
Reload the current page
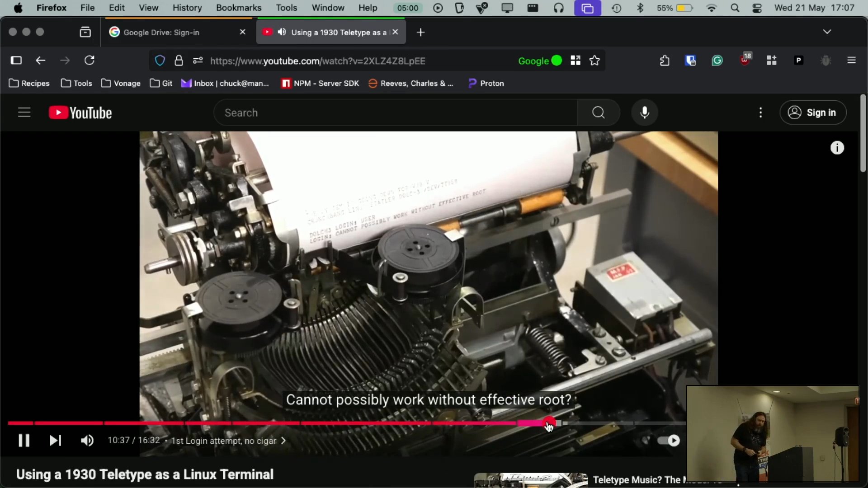[90, 61]
